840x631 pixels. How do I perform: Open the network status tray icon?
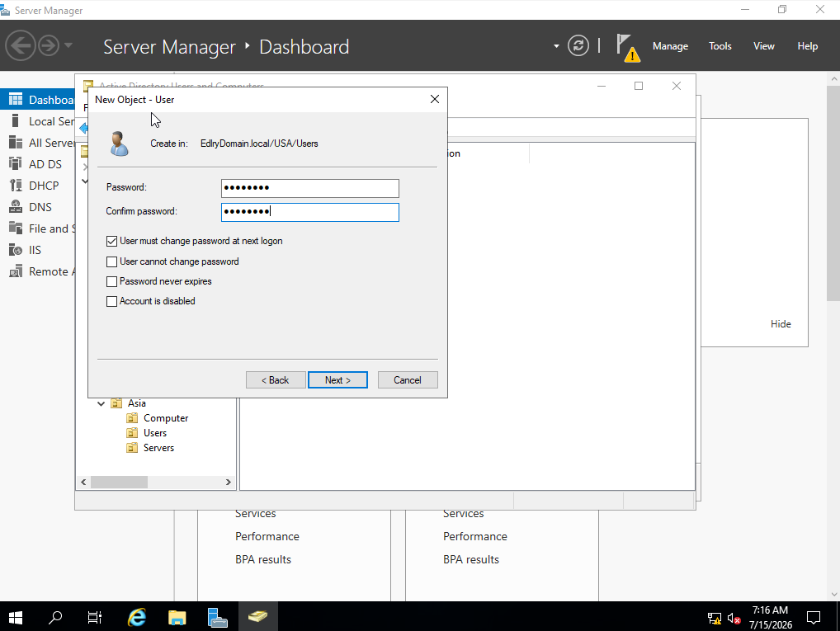click(714, 618)
